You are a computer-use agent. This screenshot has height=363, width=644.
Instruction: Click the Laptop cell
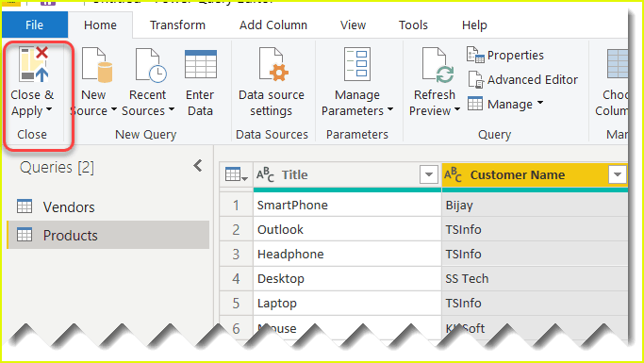(348, 303)
